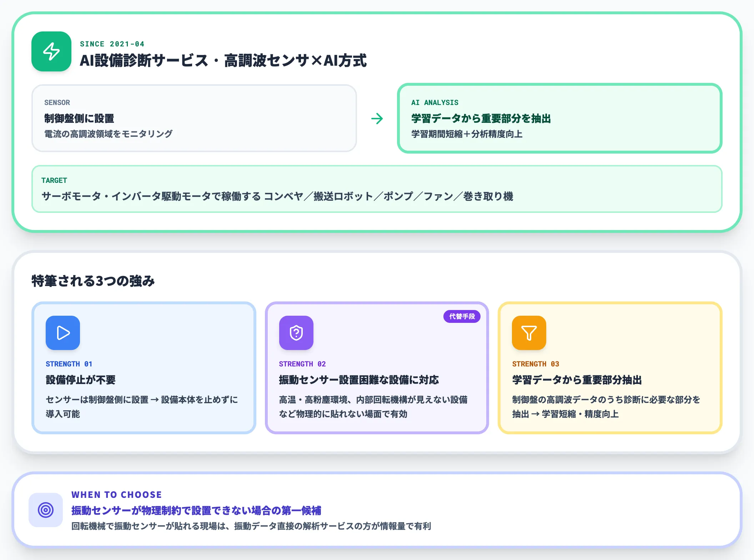Click the heading 特筆される3つの強み

tap(93, 281)
